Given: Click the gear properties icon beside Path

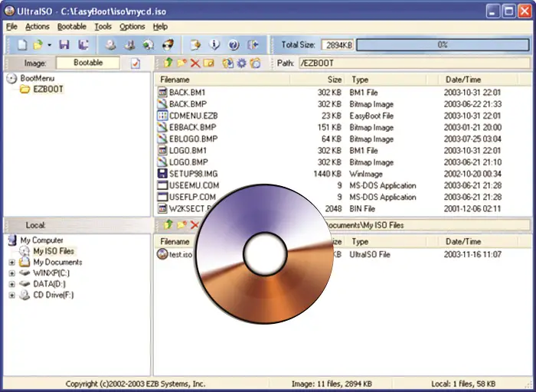Looking at the screenshot, I should (x=241, y=63).
